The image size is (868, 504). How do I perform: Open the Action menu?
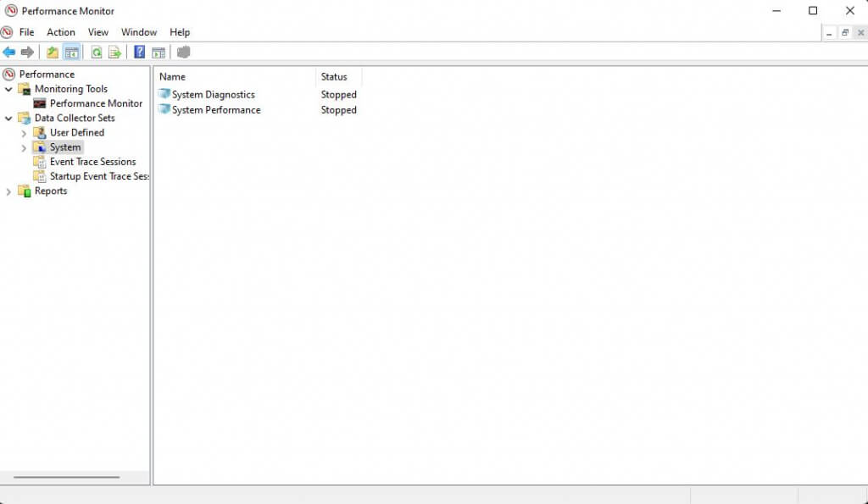pyautogui.click(x=61, y=32)
